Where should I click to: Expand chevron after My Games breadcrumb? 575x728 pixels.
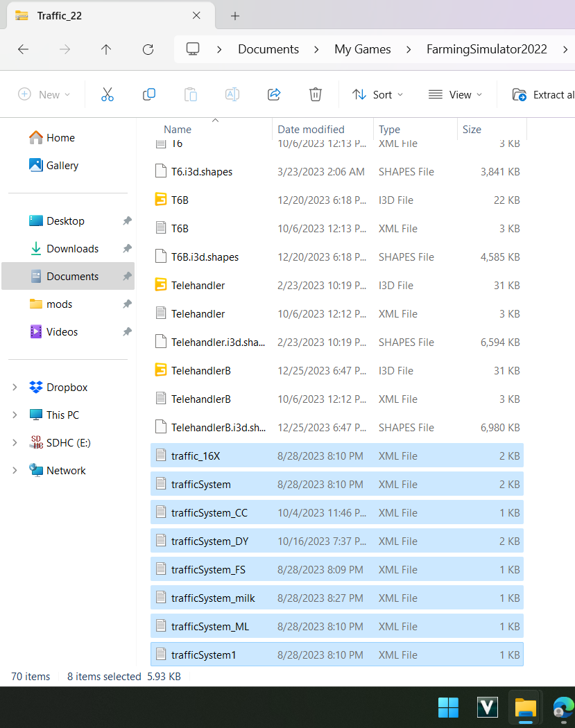click(409, 49)
